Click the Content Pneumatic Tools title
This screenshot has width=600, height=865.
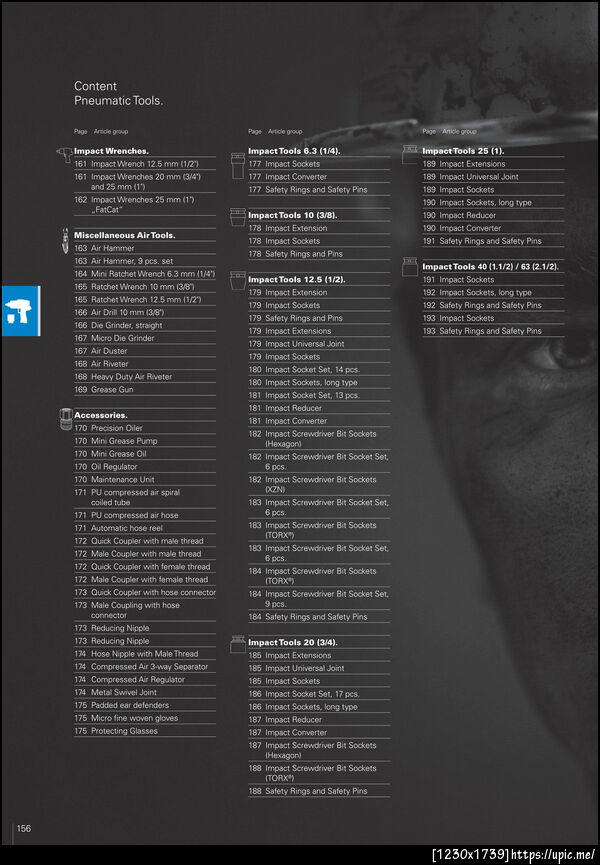119,93
